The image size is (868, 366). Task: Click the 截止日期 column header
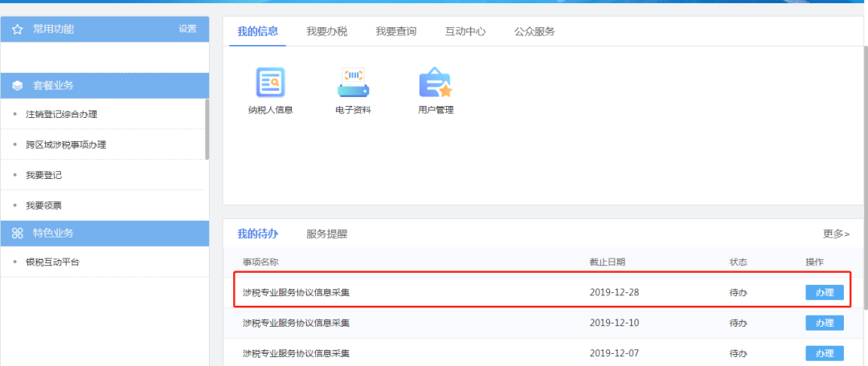pos(608,262)
